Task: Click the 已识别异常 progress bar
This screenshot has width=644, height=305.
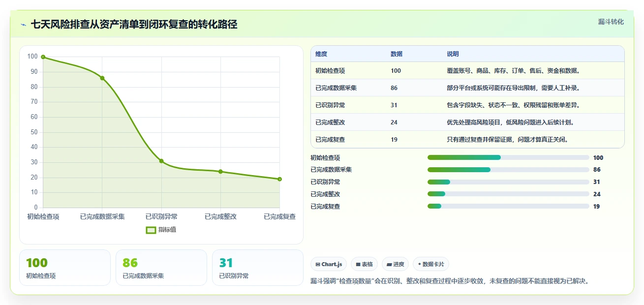Action: [508, 182]
